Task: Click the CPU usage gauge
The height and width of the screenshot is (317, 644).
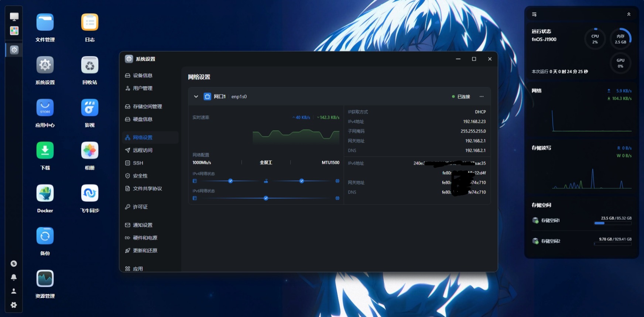Action: click(x=595, y=39)
